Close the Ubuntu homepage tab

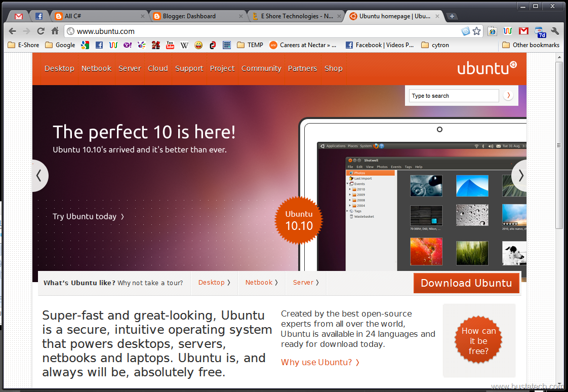[437, 16]
